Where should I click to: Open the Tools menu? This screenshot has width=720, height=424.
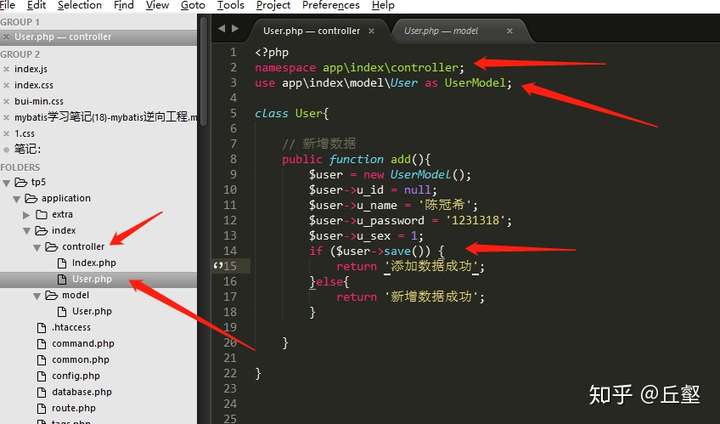(231, 6)
